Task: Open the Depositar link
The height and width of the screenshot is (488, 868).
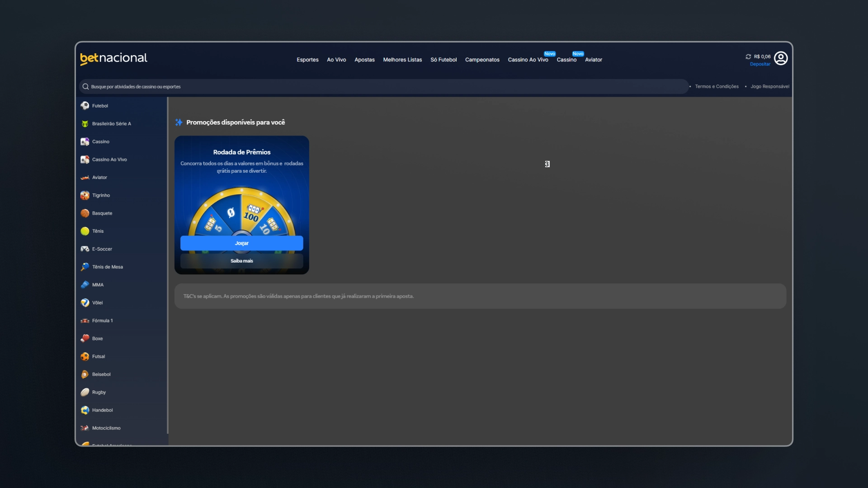Action: coord(760,64)
